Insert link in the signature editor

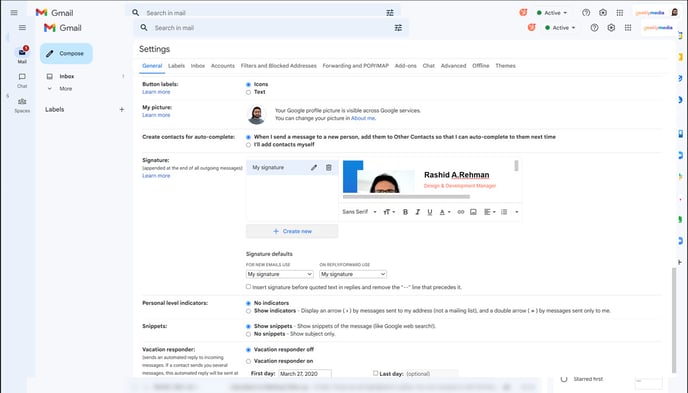coord(461,212)
